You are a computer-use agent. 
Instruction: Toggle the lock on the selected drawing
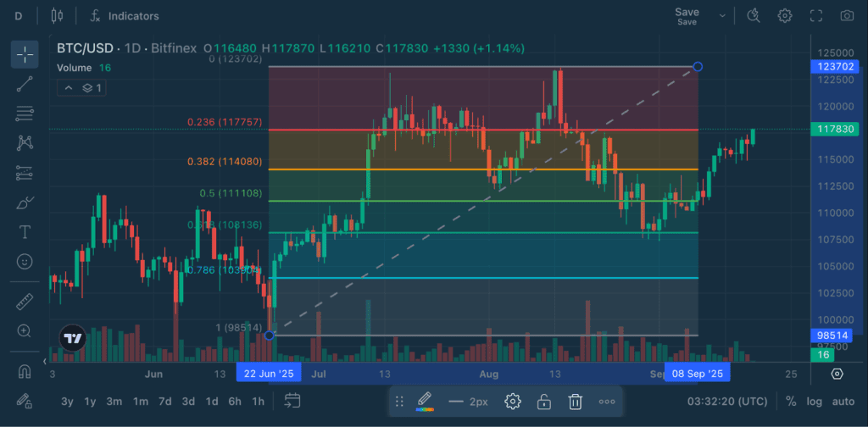(544, 402)
